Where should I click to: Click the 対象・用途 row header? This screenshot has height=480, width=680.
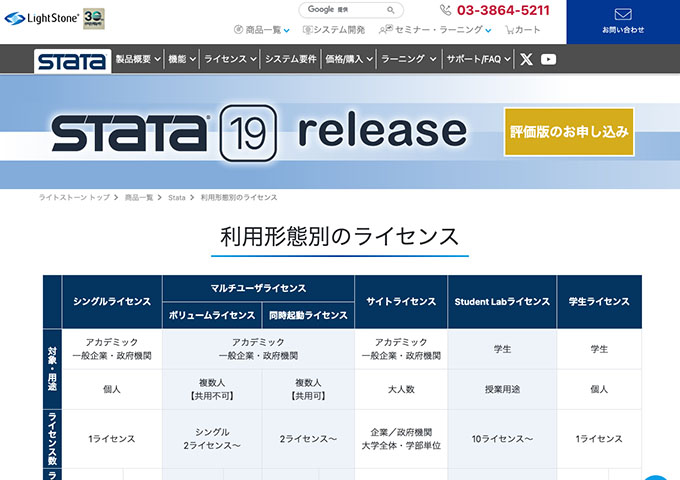[x=52, y=369]
